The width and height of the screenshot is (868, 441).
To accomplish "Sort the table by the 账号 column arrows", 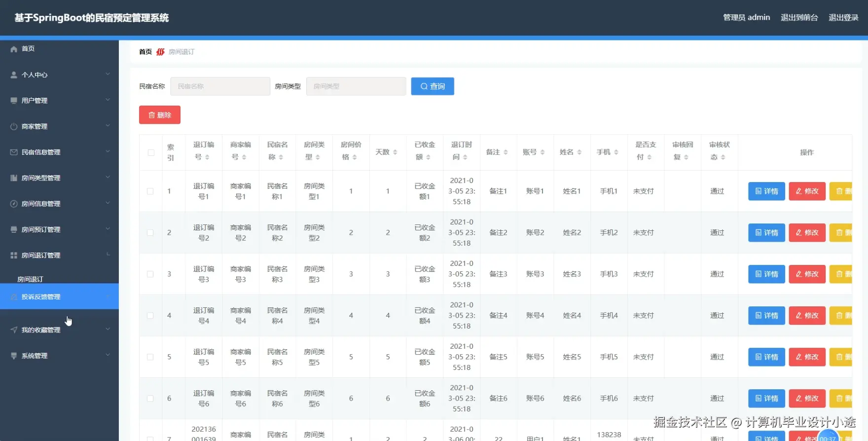I will [542, 152].
